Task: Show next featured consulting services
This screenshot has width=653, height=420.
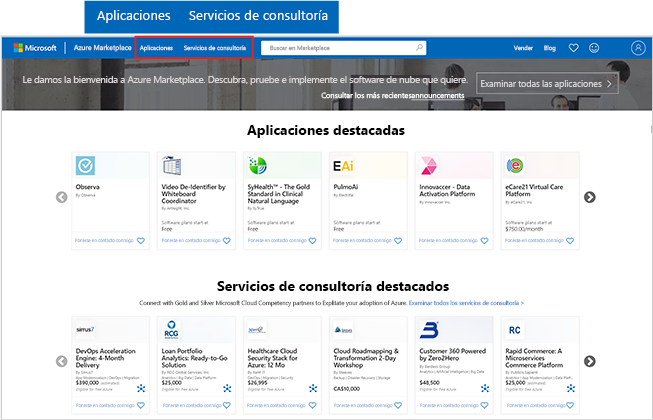Action: coord(590,361)
